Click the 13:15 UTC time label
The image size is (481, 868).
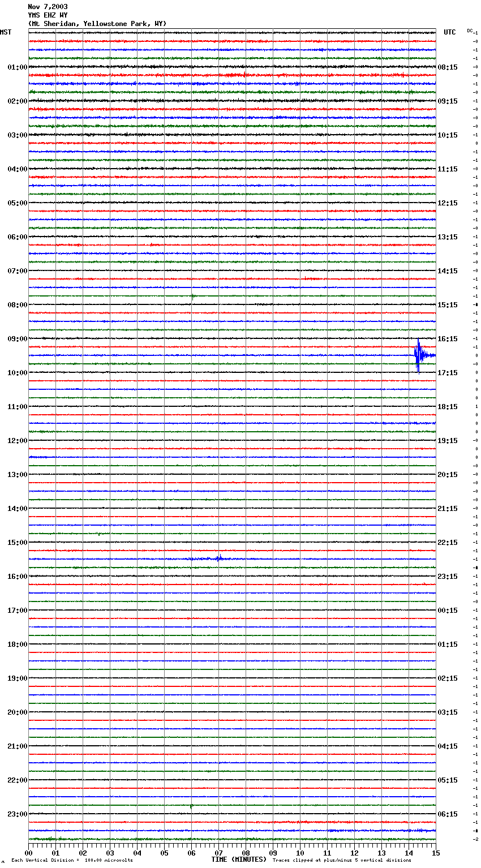[448, 237]
